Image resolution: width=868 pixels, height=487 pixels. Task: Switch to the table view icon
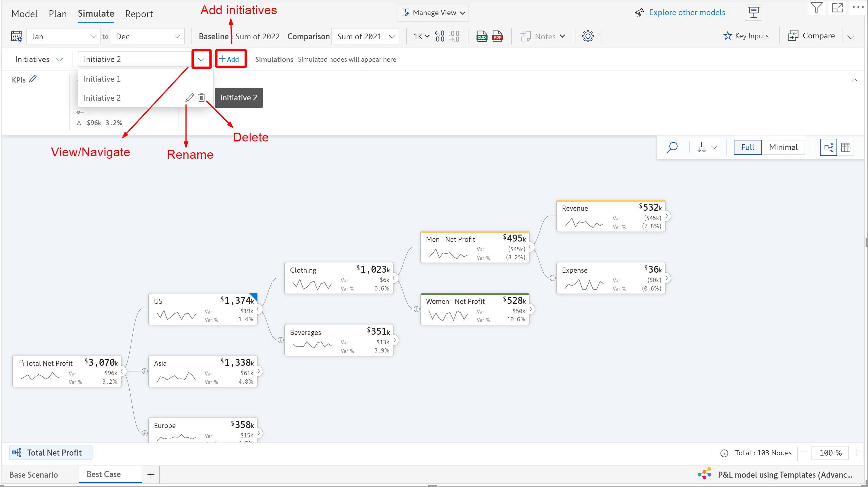(x=845, y=147)
